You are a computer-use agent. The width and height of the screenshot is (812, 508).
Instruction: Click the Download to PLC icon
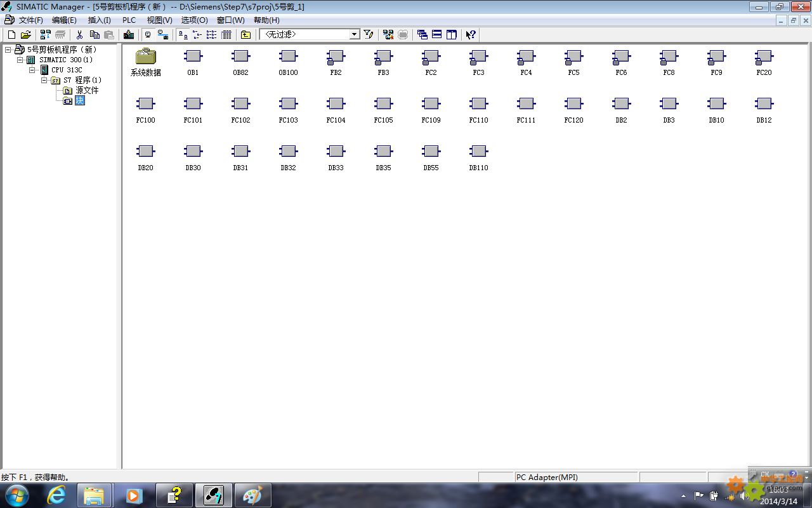pos(129,35)
